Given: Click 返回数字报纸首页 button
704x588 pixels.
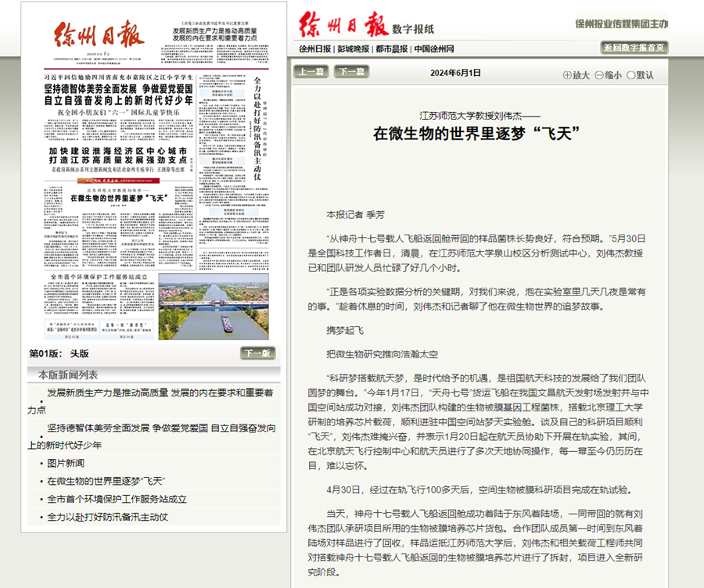Looking at the screenshot, I should pos(634,48).
